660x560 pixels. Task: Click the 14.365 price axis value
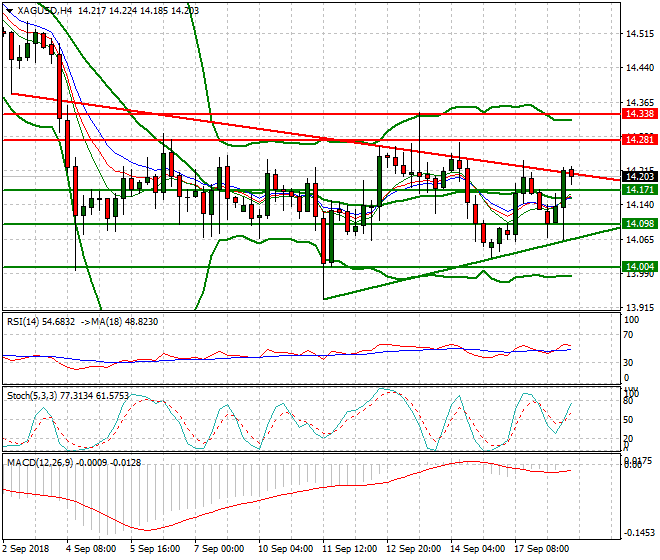tap(640, 103)
